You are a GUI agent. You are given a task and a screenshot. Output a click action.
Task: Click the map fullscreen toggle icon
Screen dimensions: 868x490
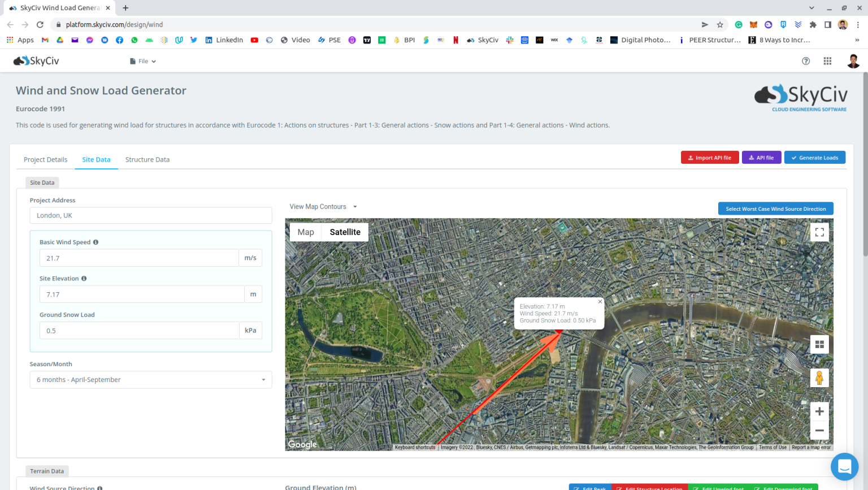tap(819, 232)
